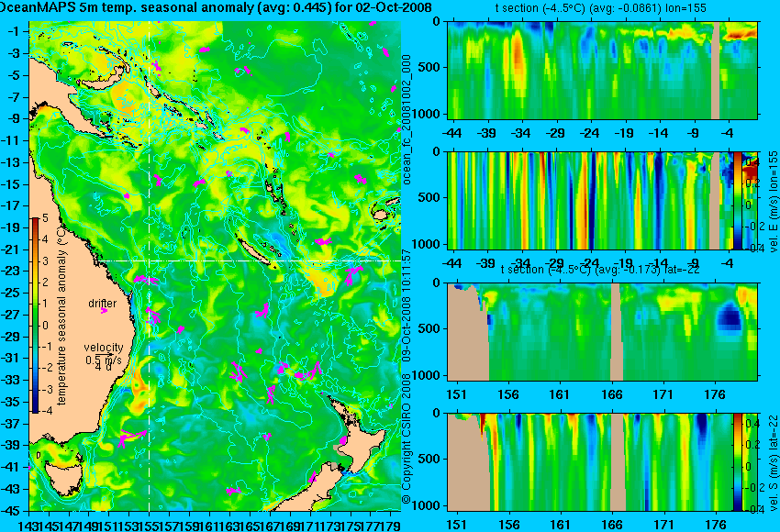Click the 't section (avg: -0.0861) lon=155' title
Screen dimensions: 780x532
click(x=600, y=8)
